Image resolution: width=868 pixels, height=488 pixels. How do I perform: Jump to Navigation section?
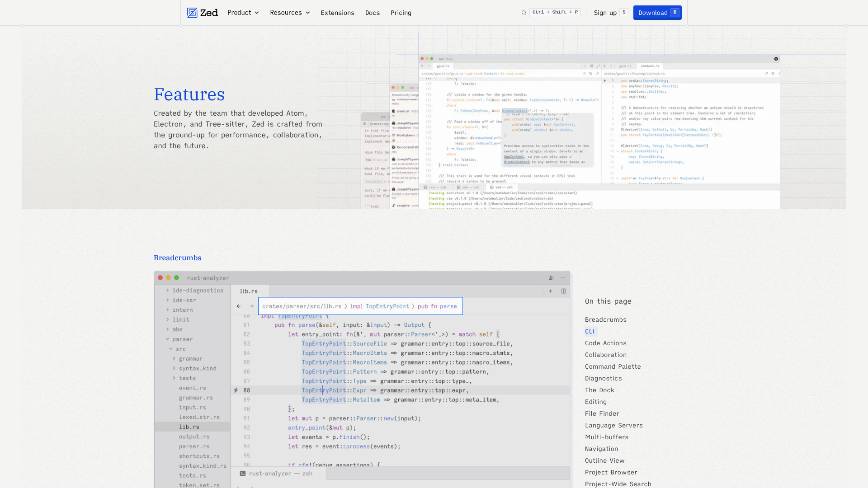coord(602,449)
